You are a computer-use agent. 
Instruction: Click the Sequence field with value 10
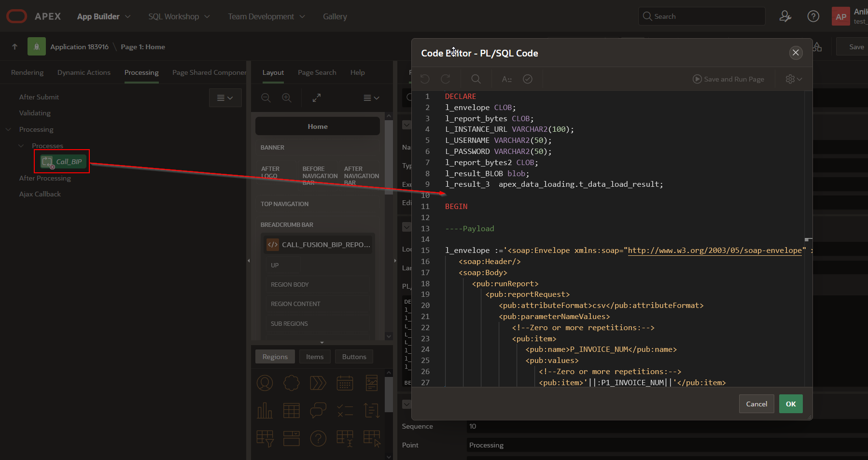(x=667, y=426)
